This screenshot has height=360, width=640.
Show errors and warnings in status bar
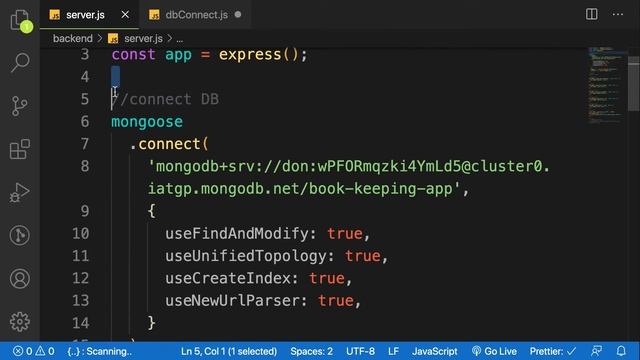[x=33, y=351]
